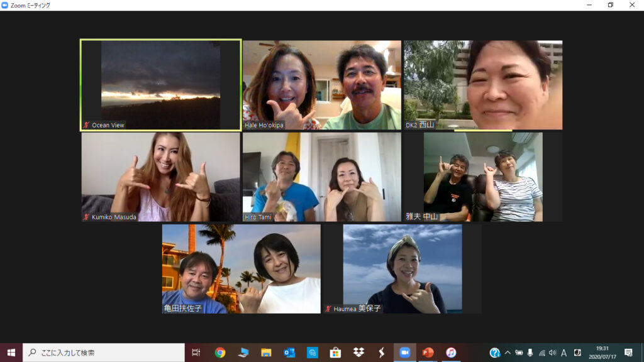Select the 亀田扶佐子 video tile

click(241, 269)
